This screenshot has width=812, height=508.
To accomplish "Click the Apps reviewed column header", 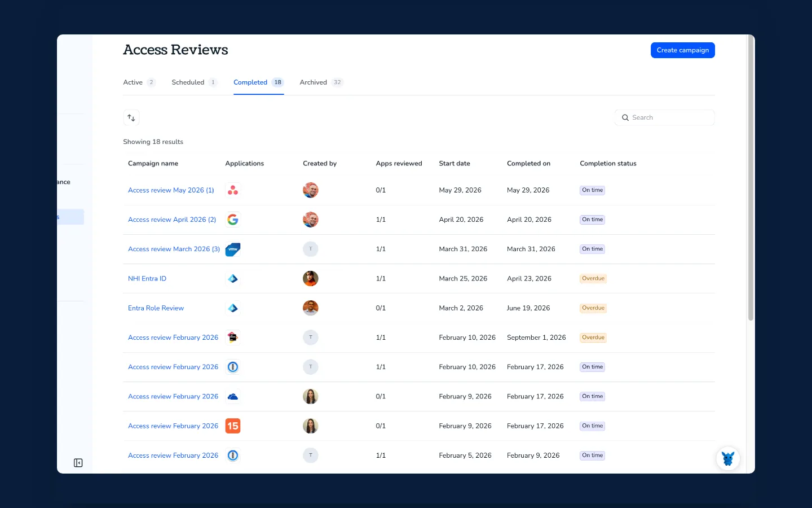I will (x=399, y=164).
